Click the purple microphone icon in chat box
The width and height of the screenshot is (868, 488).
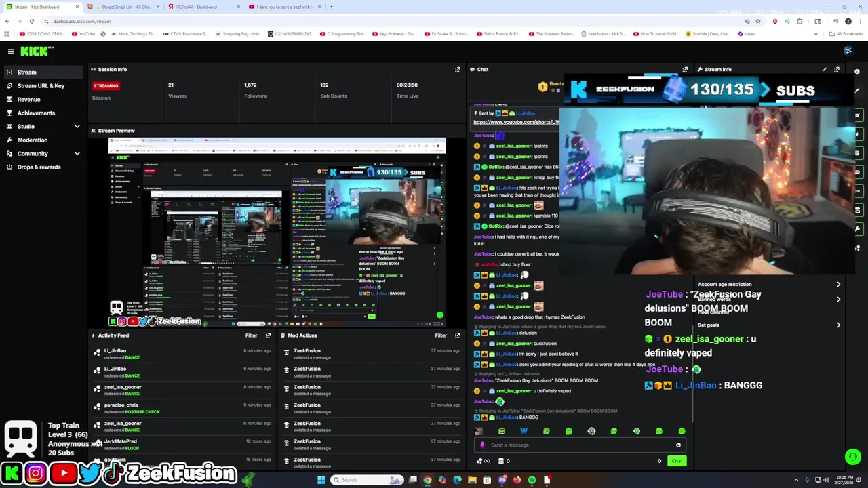[482, 445]
